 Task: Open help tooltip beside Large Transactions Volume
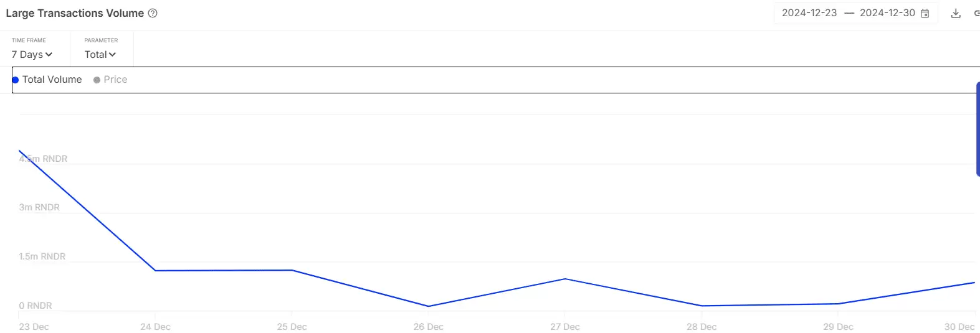(x=153, y=13)
